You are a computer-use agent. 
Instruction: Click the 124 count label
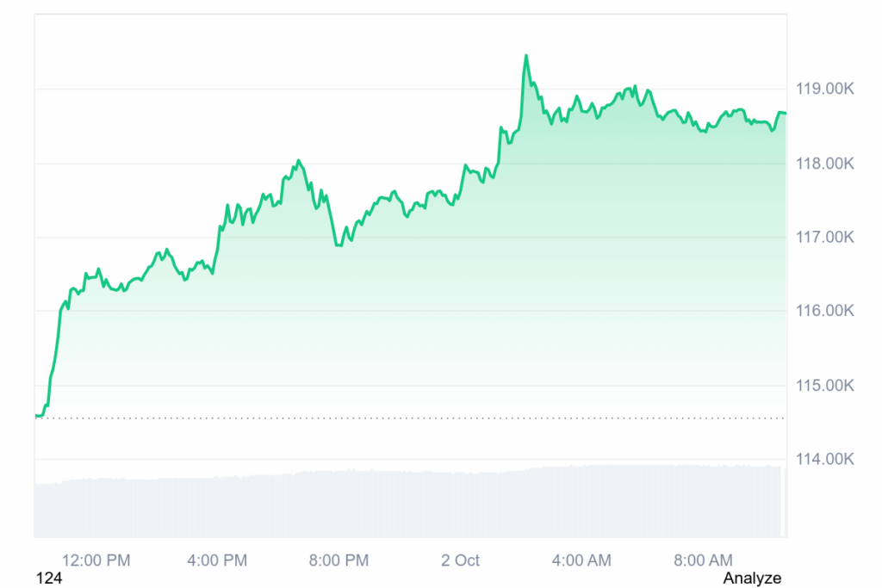pyautogui.click(x=48, y=578)
